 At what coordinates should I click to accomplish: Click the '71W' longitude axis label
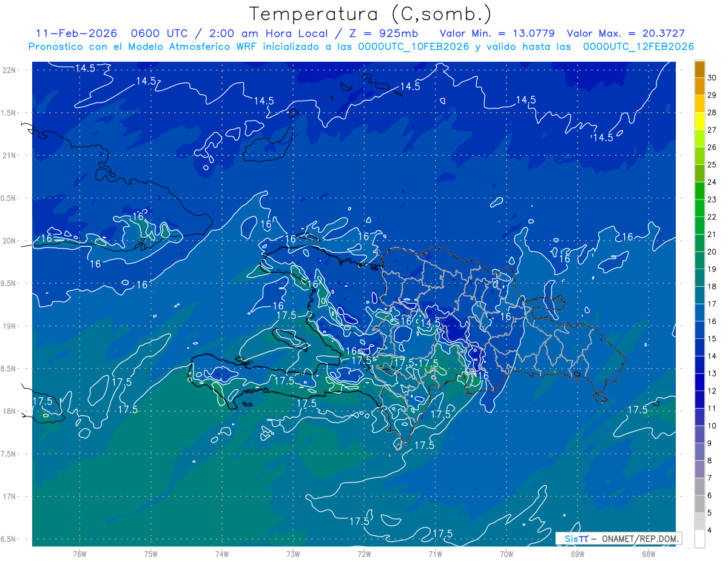coord(435,554)
